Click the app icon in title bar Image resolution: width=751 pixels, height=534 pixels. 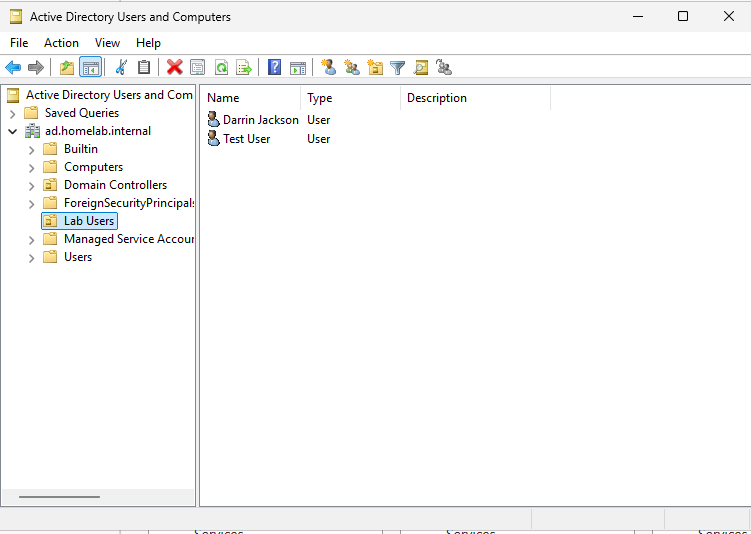(16, 17)
